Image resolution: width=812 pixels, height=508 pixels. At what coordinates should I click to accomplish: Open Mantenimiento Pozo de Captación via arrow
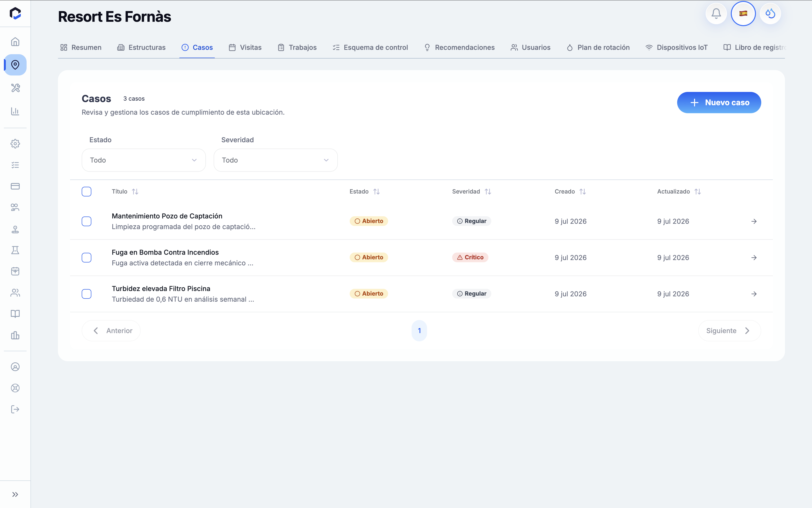[x=754, y=221]
